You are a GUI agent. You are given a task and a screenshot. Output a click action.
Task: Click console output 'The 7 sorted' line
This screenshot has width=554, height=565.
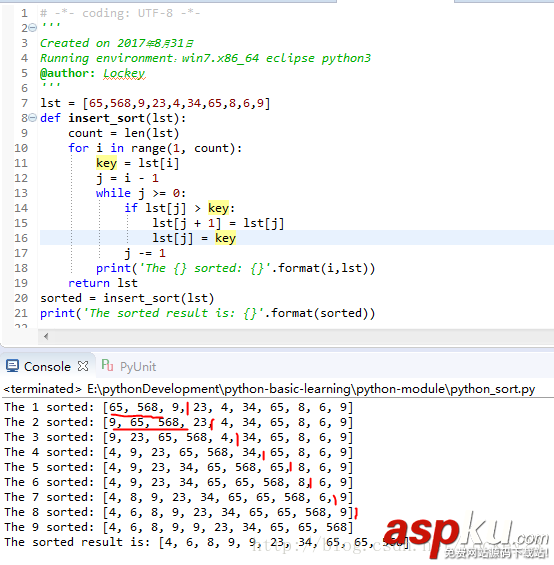(x=179, y=497)
